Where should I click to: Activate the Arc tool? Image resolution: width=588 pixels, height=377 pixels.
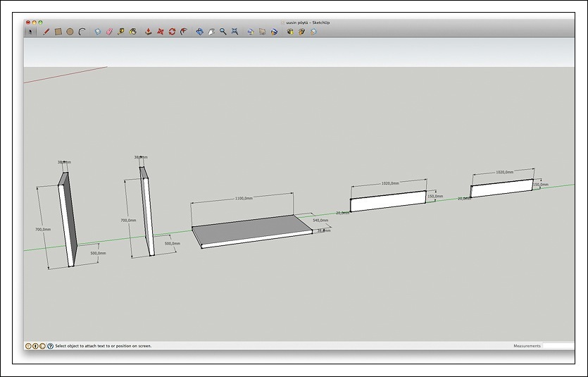click(x=82, y=32)
